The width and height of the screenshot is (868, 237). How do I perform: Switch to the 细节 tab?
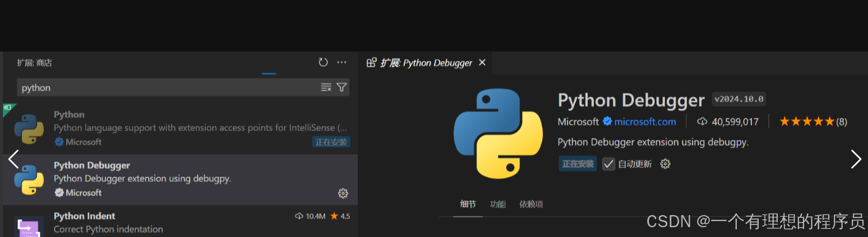pyautogui.click(x=468, y=204)
